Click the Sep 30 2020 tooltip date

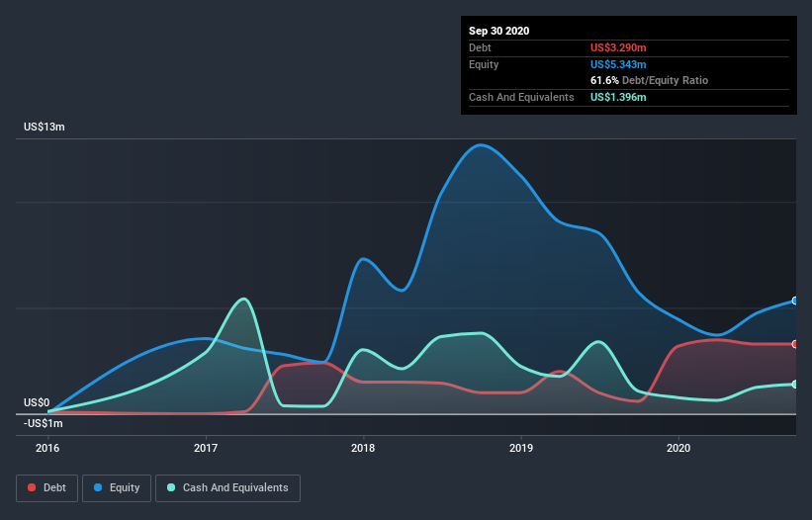click(499, 31)
